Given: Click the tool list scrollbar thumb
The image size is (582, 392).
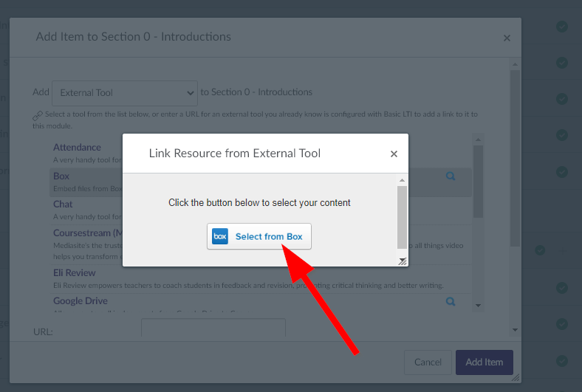Looking at the screenshot, I should pyautogui.click(x=478, y=182).
